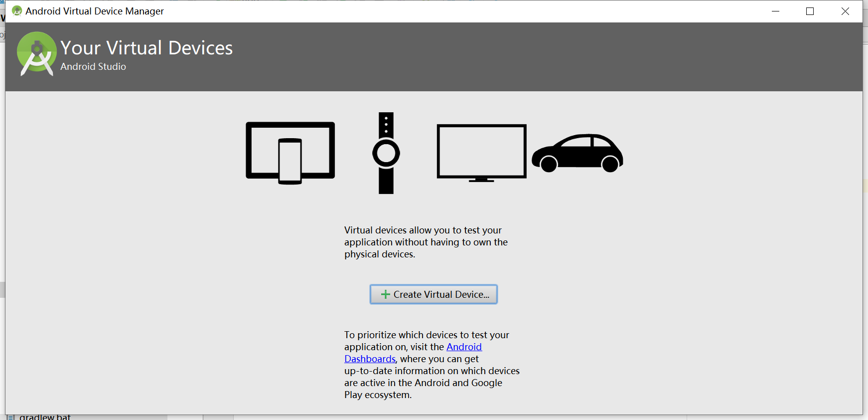
Task: Click the Android Studio logo in header
Action: 36,54
